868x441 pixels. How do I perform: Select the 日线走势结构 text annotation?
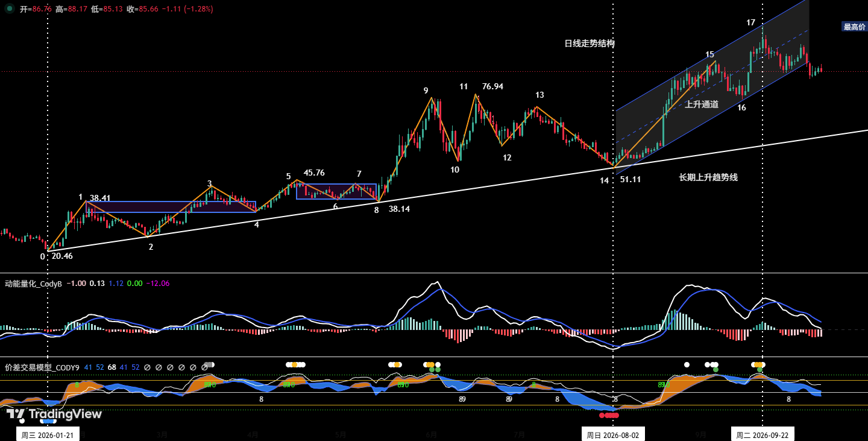[x=590, y=43]
